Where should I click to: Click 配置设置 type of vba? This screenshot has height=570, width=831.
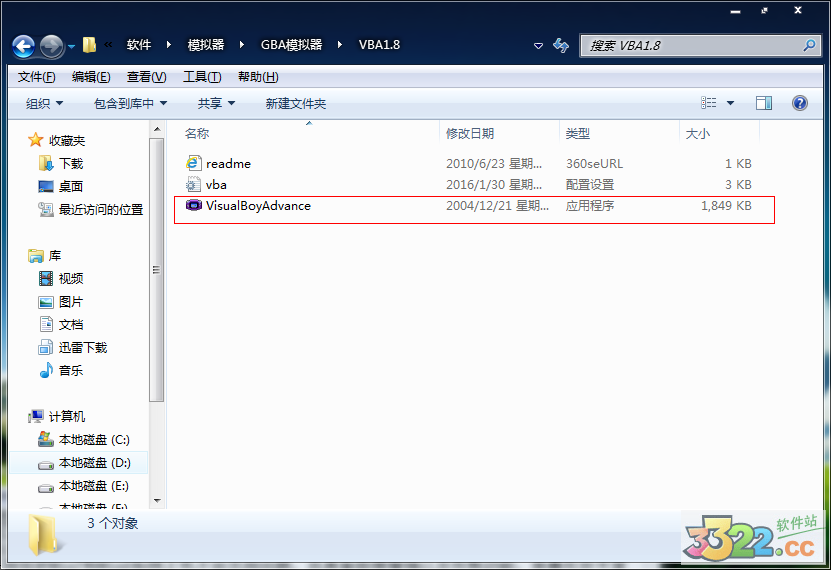tap(589, 184)
